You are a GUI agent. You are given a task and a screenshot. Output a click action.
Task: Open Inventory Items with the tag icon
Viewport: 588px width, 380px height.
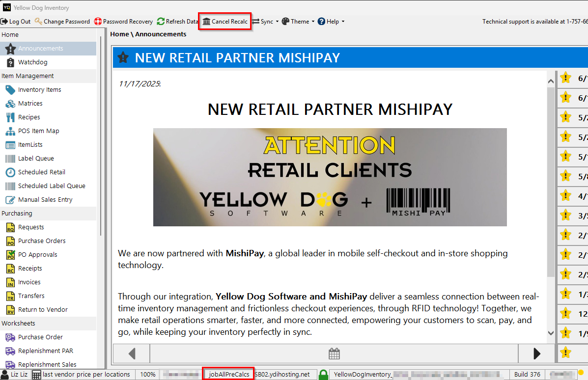coord(10,90)
